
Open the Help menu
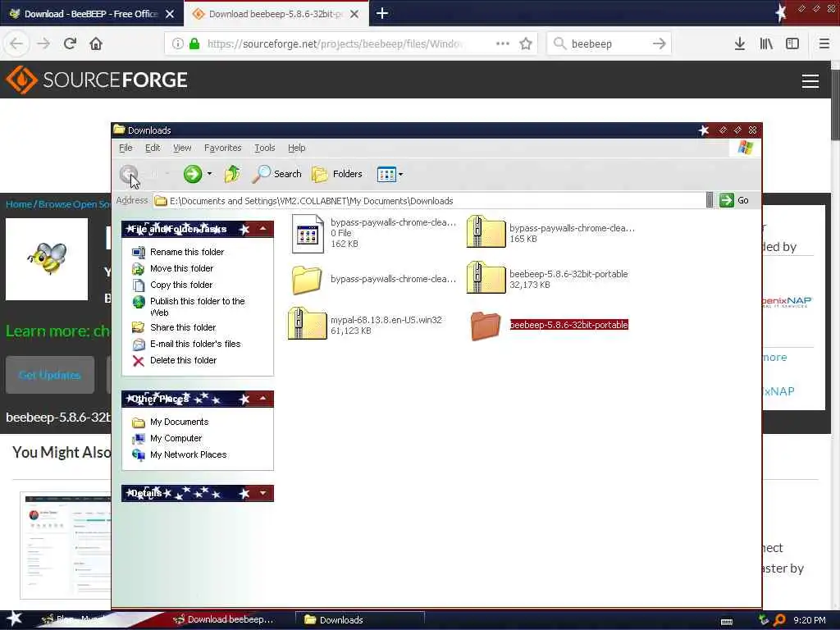tap(296, 148)
